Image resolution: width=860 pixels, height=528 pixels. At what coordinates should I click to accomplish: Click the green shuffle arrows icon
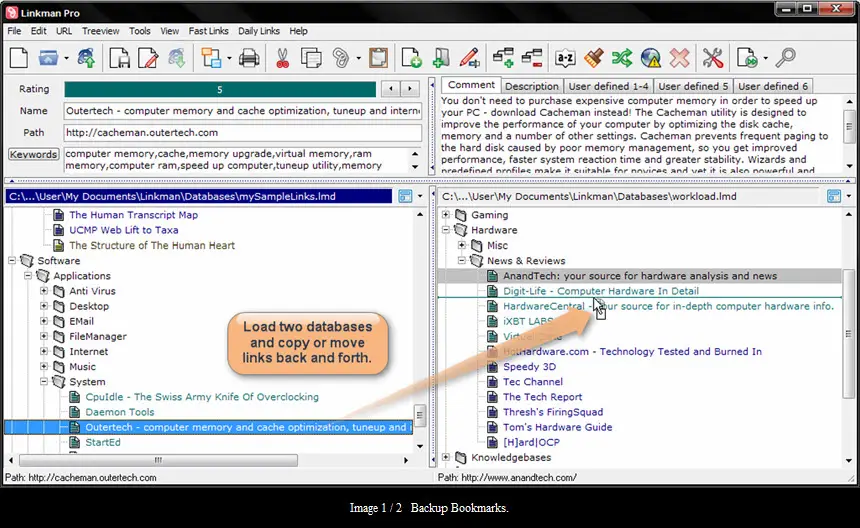(622, 58)
